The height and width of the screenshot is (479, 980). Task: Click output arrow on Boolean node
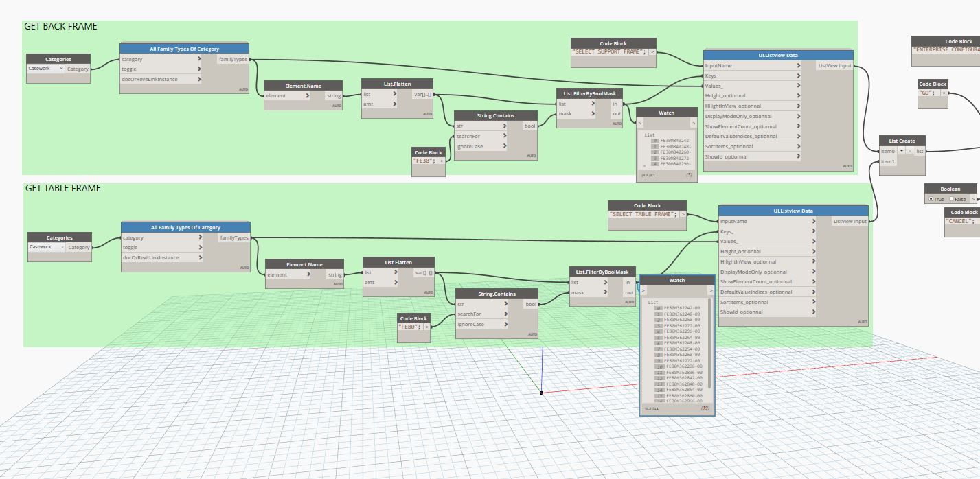[972, 199]
